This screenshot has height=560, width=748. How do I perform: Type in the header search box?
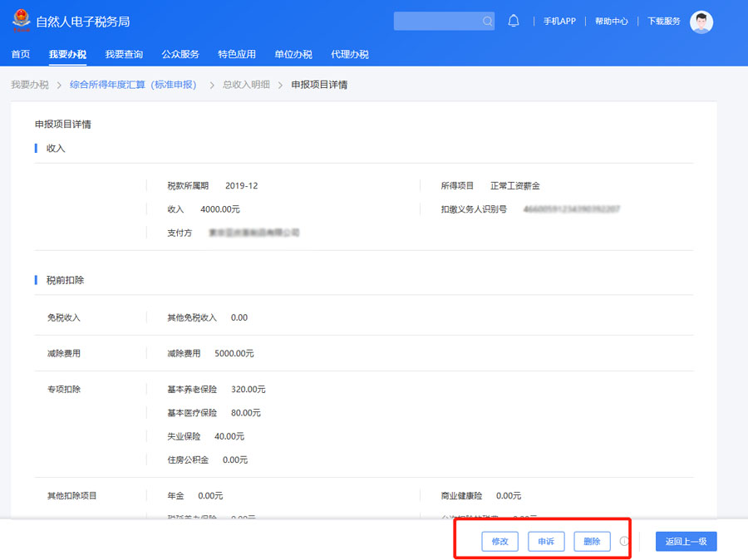[x=436, y=22]
